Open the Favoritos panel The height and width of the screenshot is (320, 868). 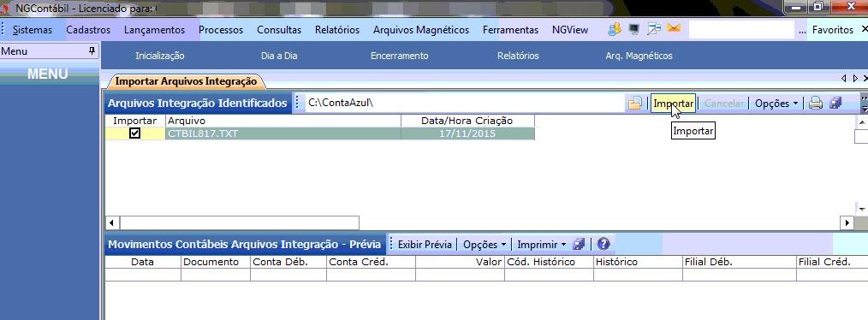pos(833,30)
